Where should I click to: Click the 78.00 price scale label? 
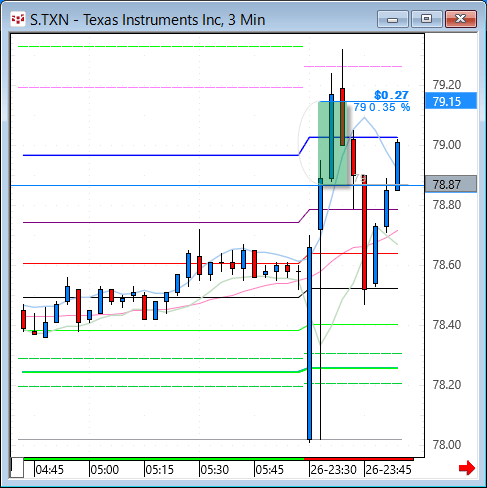point(447,445)
